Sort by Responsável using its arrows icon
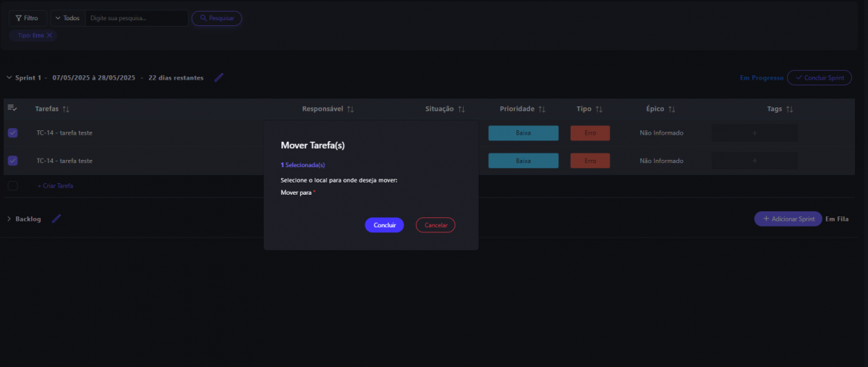This screenshot has height=367, width=868. [350, 109]
